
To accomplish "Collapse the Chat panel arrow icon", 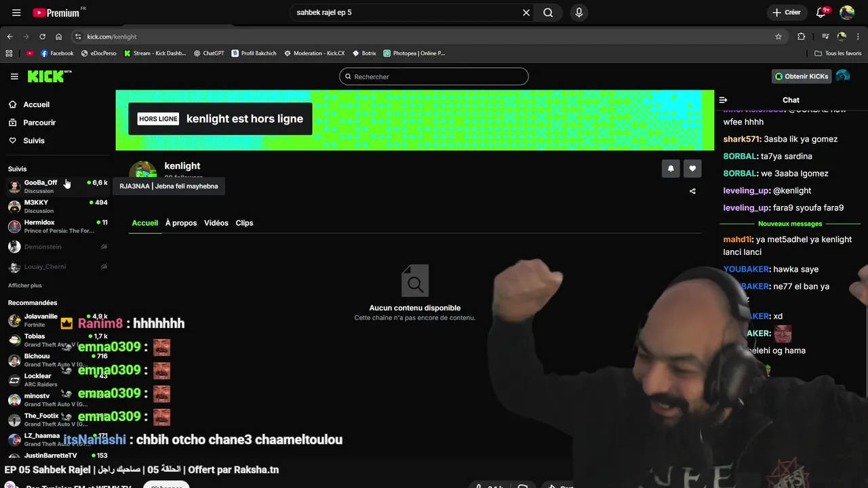I will coord(723,100).
